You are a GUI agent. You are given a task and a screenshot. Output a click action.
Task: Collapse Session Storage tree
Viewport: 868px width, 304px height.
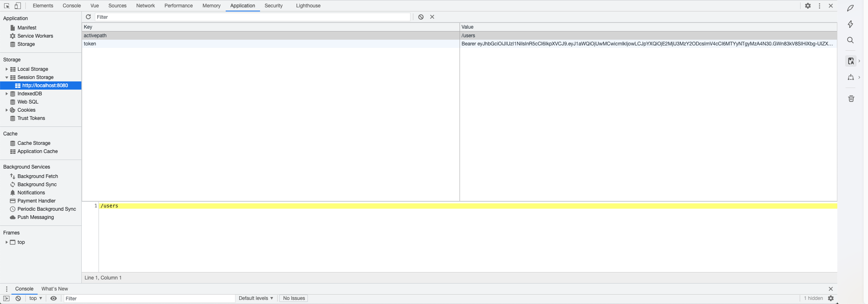click(x=7, y=77)
